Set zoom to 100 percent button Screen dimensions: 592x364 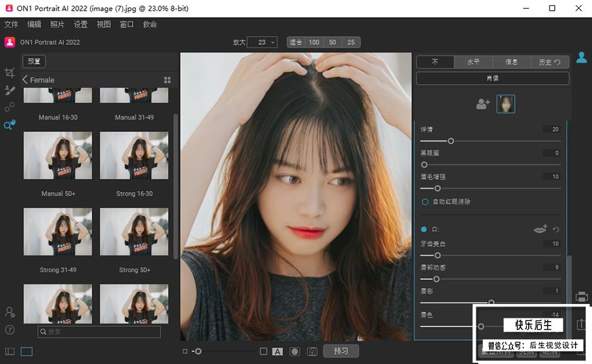pyautogui.click(x=314, y=42)
